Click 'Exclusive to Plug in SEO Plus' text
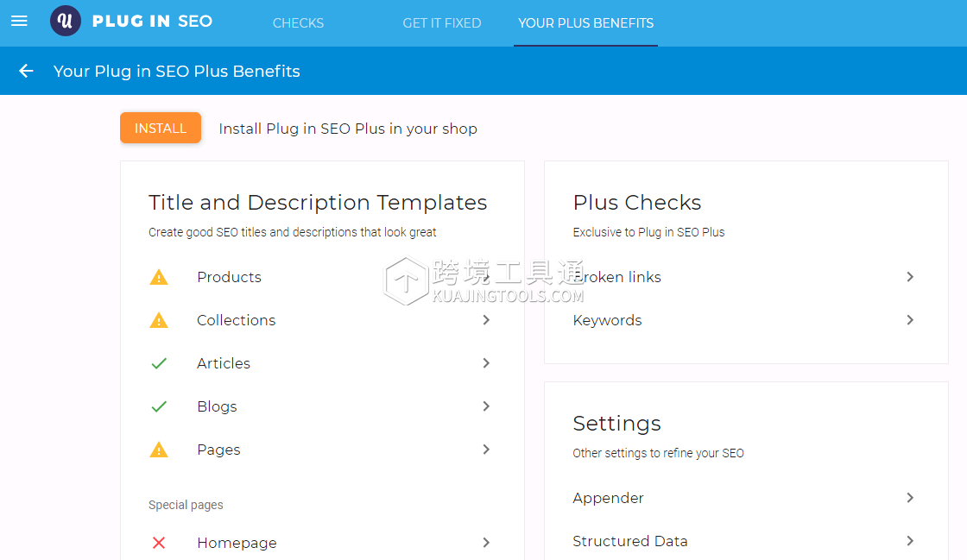Image resolution: width=967 pixels, height=560 pixels. 648,232
